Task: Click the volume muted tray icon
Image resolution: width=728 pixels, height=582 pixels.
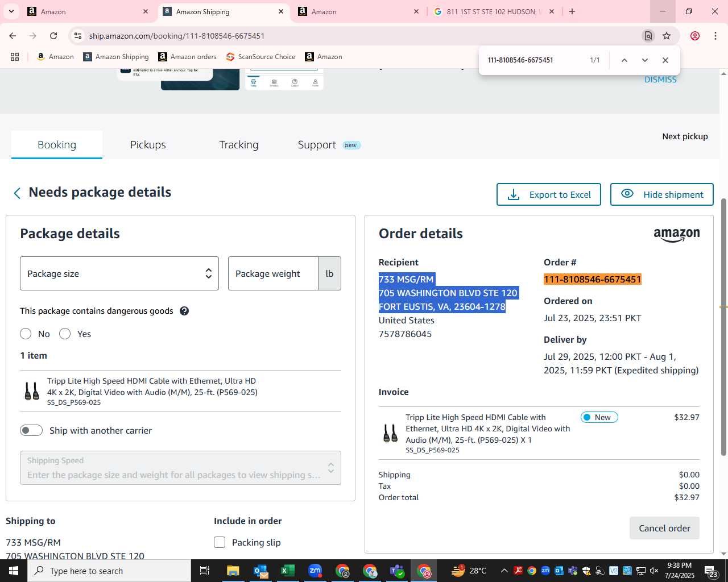Action: tap(654, 571)
